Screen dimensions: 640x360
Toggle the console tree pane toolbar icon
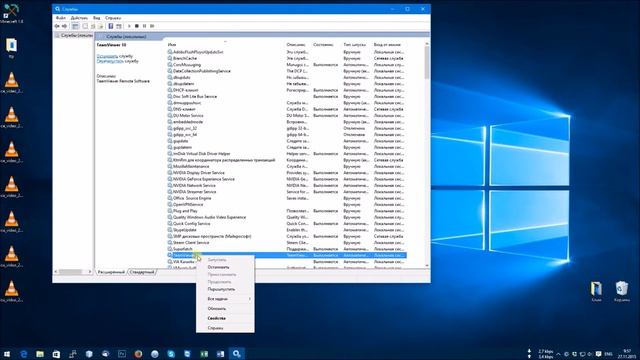pos(75,26)
